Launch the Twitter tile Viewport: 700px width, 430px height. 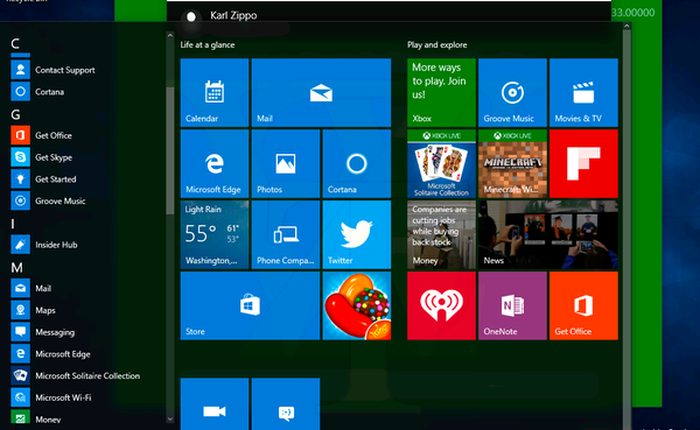[x=356, y=234]
